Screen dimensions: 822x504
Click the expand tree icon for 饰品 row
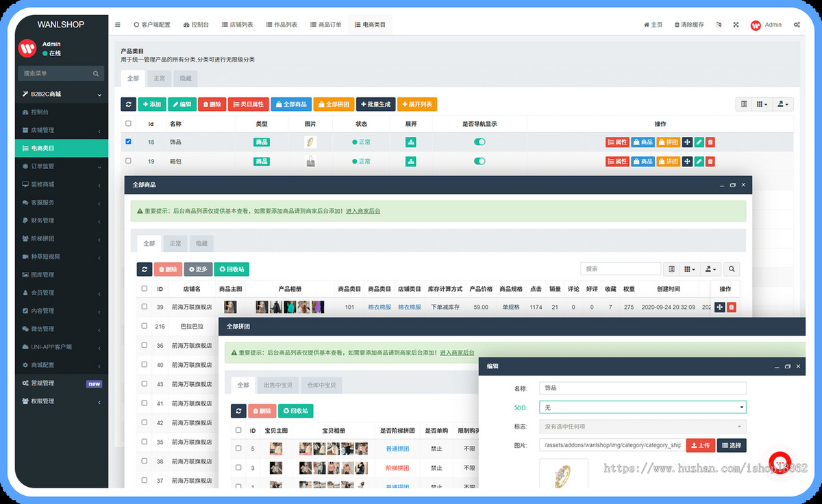[x=411, y=142]
